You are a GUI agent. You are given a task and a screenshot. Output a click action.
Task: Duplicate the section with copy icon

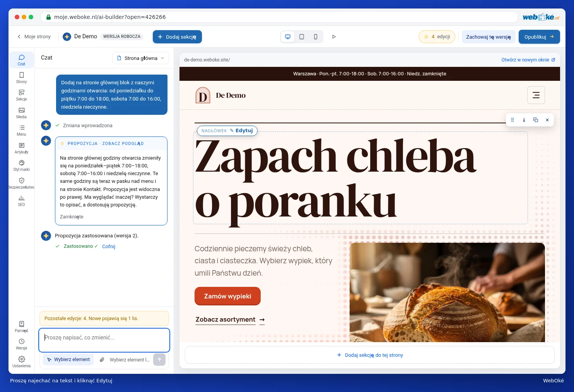tap(535, 120)
